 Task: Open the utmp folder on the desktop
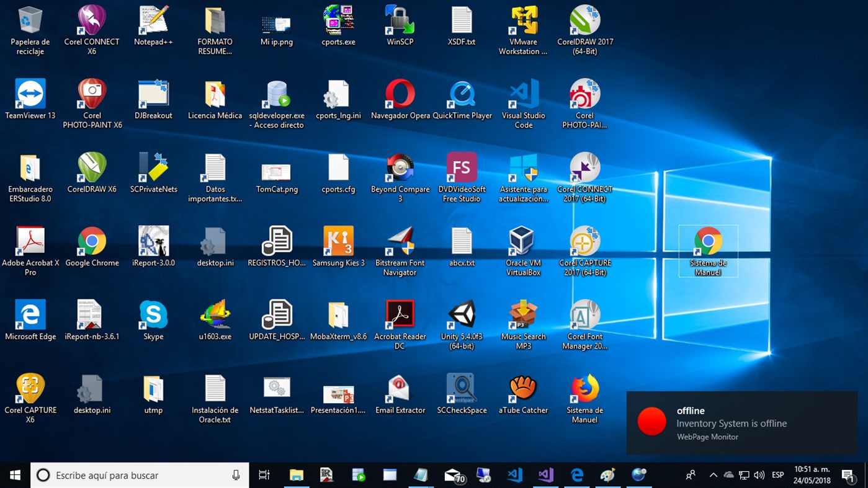click(153, 394)
